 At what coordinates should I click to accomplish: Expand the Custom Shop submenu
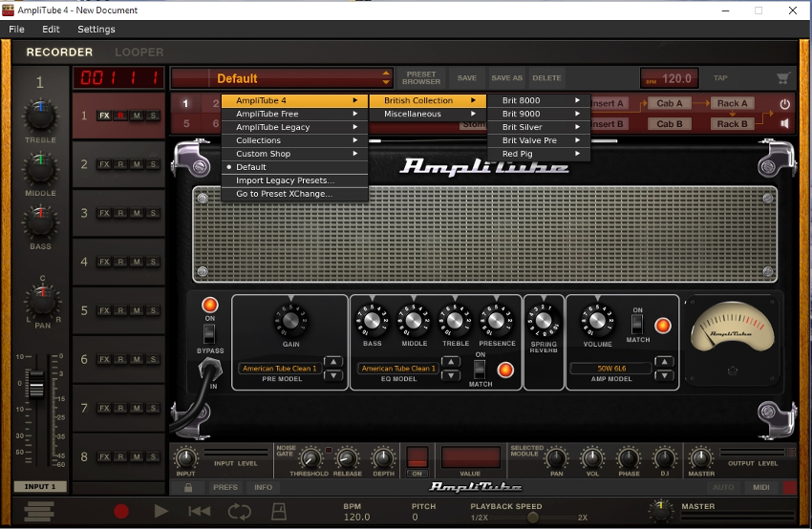click(x=294, y=155)
